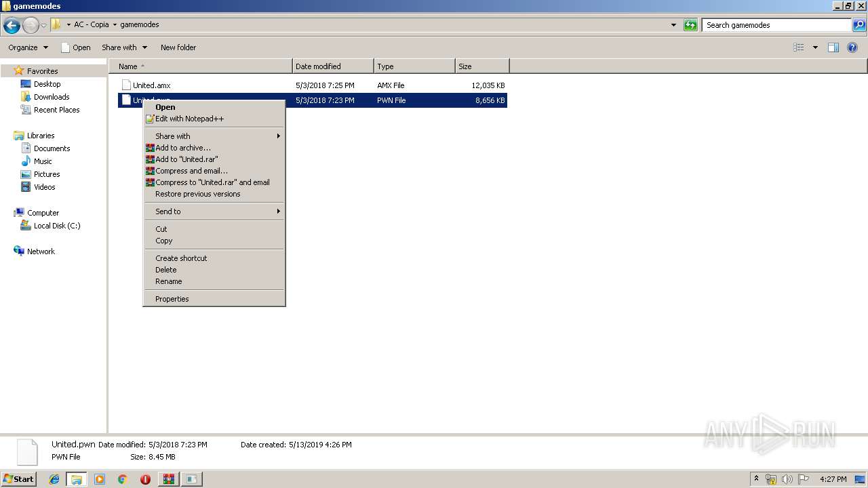Image resolution: width=868 pixels, height=488 pixels.
Task: Select the United.amx file name
Action: [151, 85]
